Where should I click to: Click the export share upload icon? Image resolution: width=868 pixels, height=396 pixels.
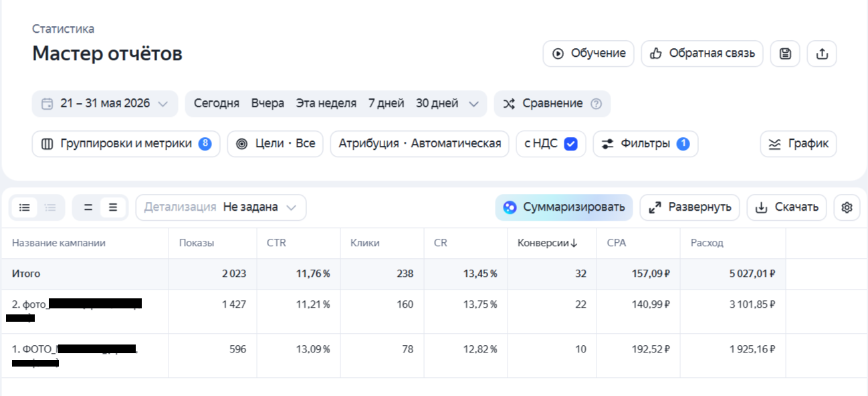click(822, 54)
